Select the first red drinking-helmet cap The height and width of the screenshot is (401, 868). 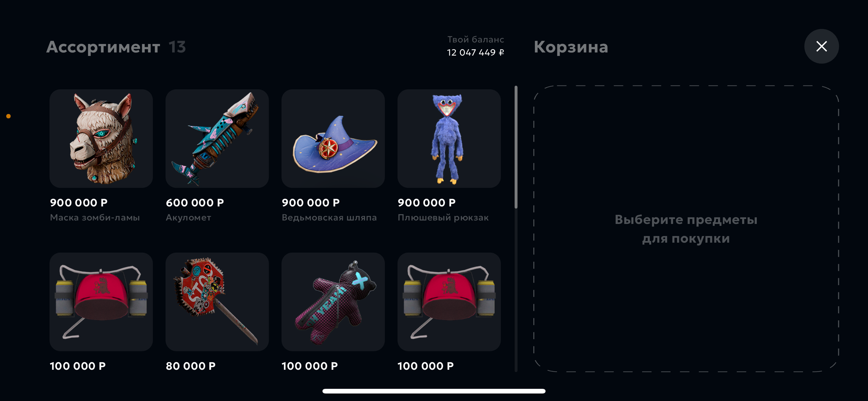point(101,302)
